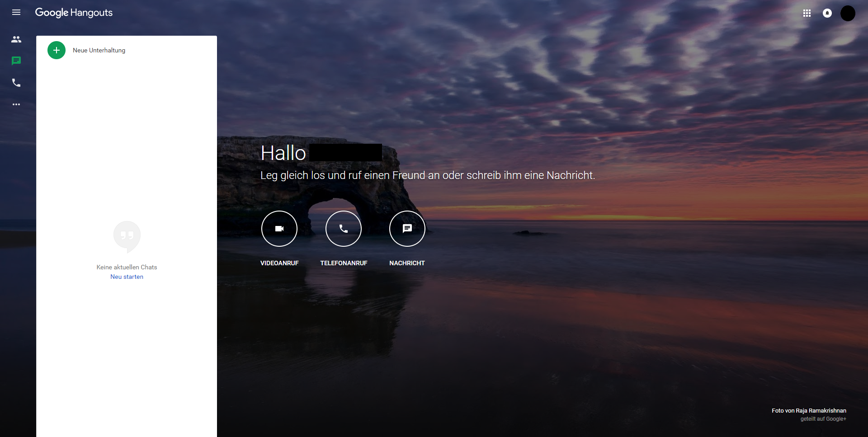Viewport: 868px width, 437px height.
Task: Click the Neu starten link
Action: [127, 277]
